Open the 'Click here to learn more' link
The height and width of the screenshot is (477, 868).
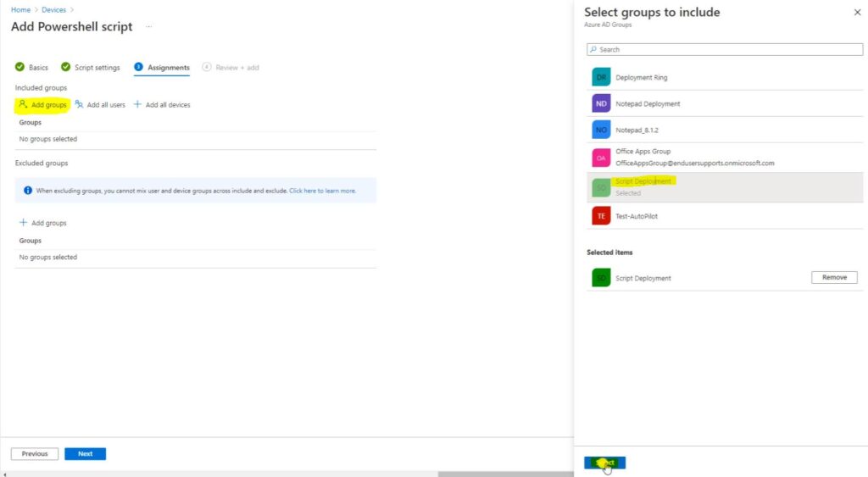(x=322, y=191)
